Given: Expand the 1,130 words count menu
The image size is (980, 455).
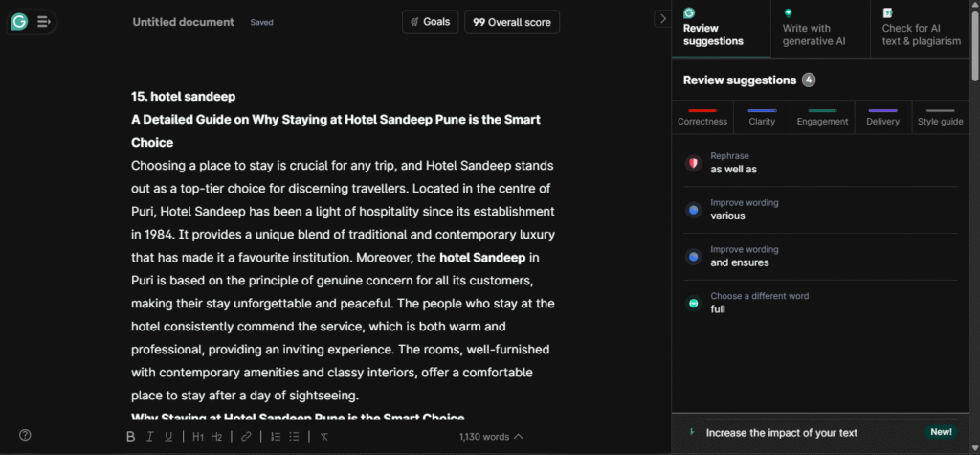Looking at the screenshot, I should click(491, 437).
